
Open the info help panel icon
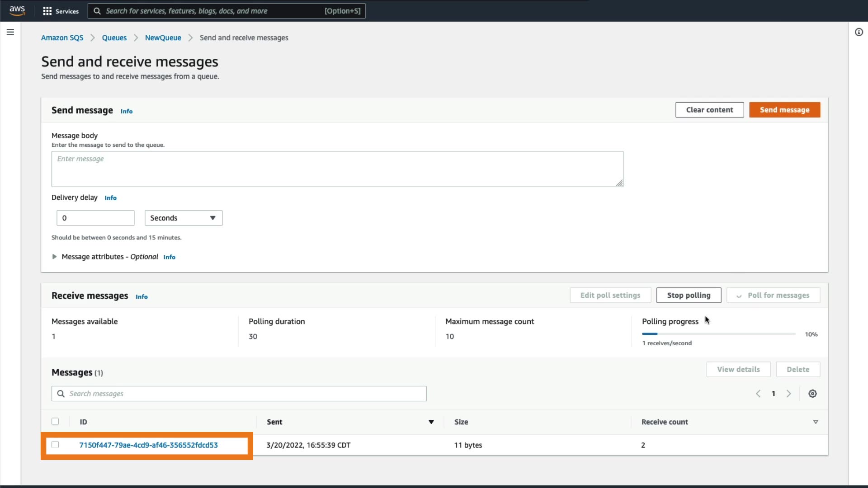(859, 32)
